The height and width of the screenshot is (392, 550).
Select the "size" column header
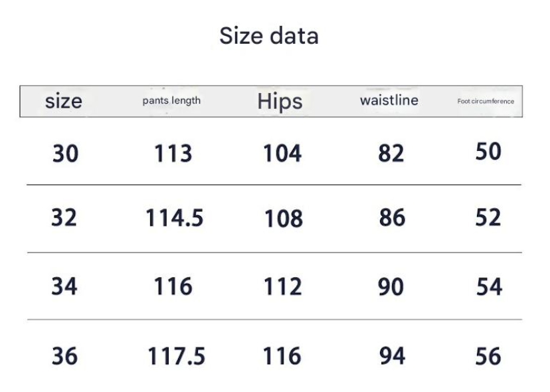pyautogui.click(x=64, y=101)
